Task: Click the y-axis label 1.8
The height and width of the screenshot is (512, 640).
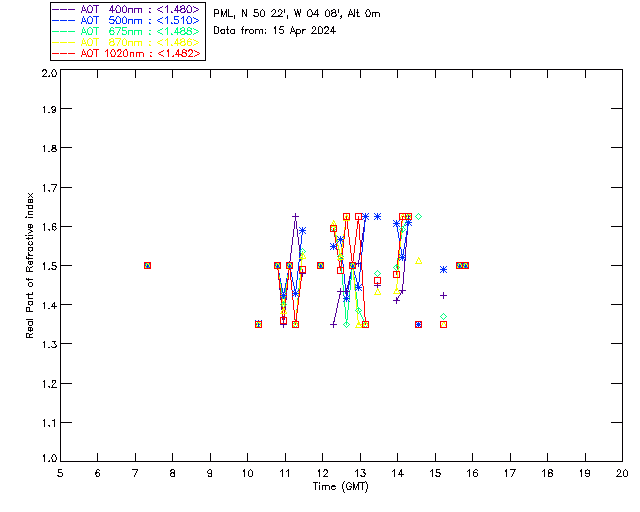Action: click(49, 148)
